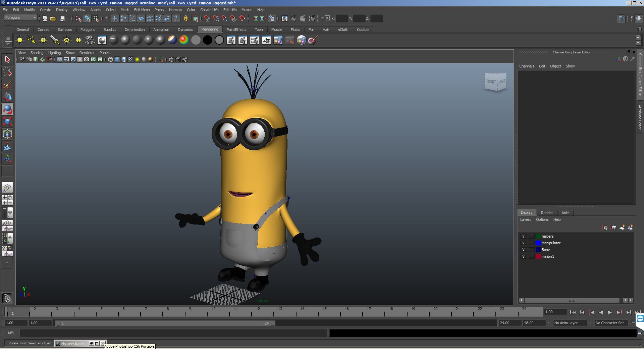Switch to the Anim layer tab
The width and height of the screenshot is (644, 349).
pos(566,213)
